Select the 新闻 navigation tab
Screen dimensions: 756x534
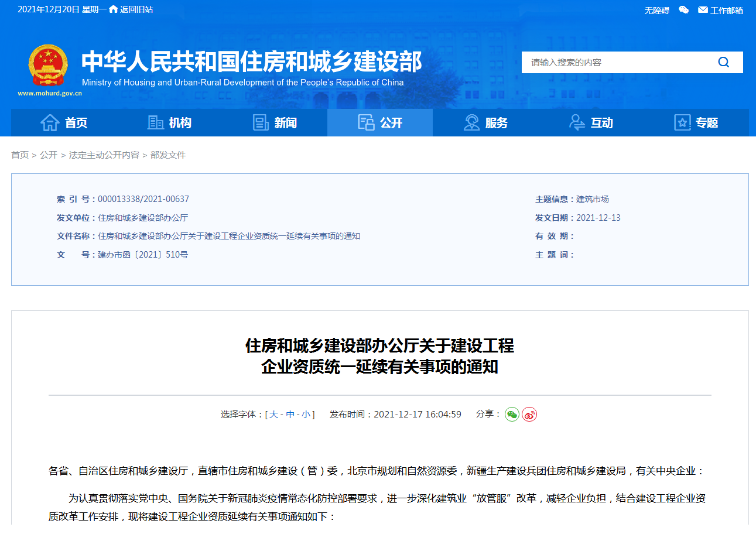point(275,123)
